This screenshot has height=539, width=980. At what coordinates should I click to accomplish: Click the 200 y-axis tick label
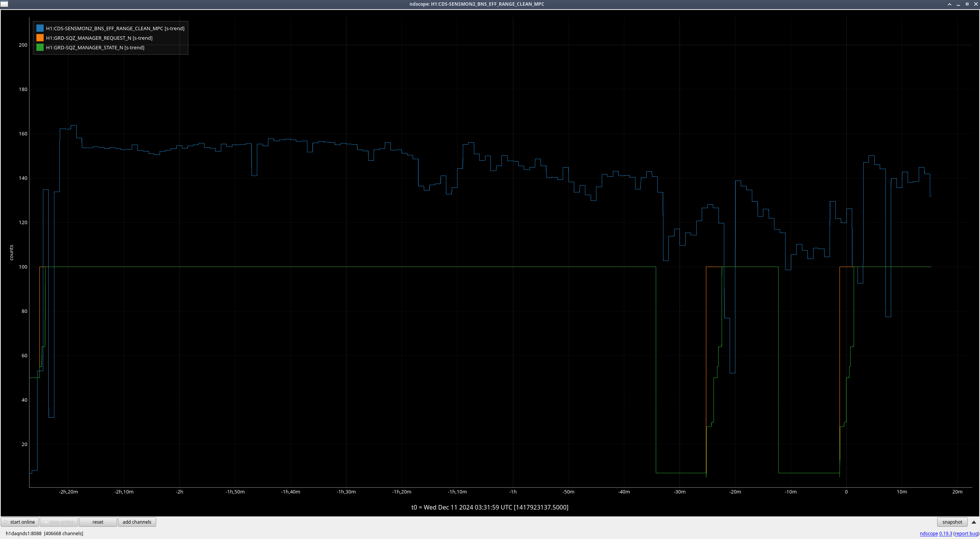click(23, 45)
